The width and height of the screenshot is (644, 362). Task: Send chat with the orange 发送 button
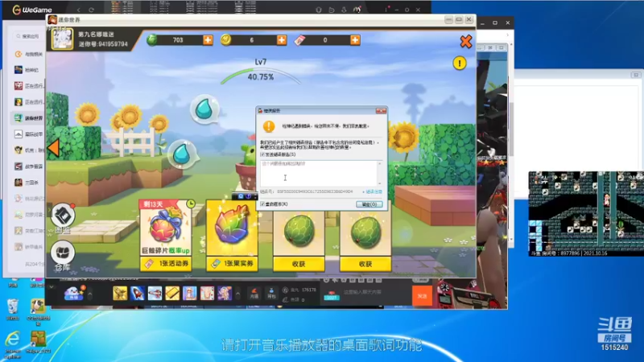[x=422, y=295]
